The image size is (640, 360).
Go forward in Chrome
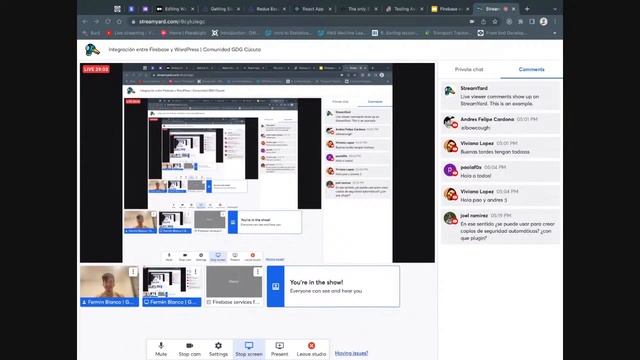[x=96, y=22]
